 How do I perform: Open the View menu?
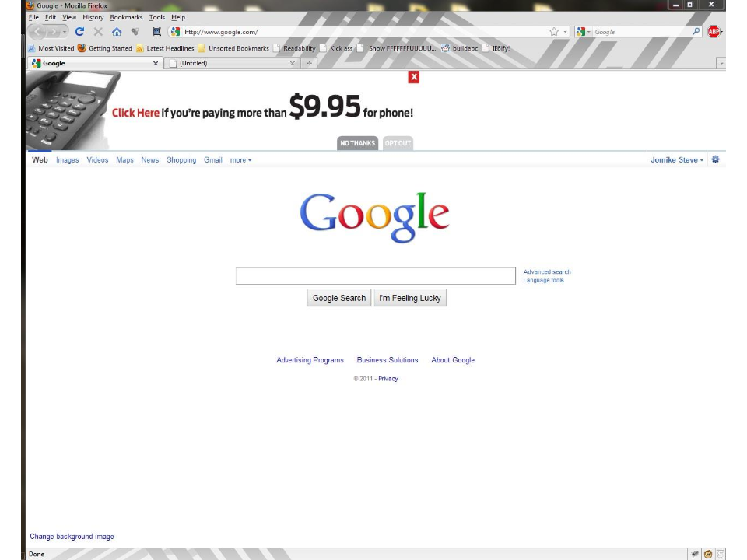pyautogui.click(x=69, y=17)
